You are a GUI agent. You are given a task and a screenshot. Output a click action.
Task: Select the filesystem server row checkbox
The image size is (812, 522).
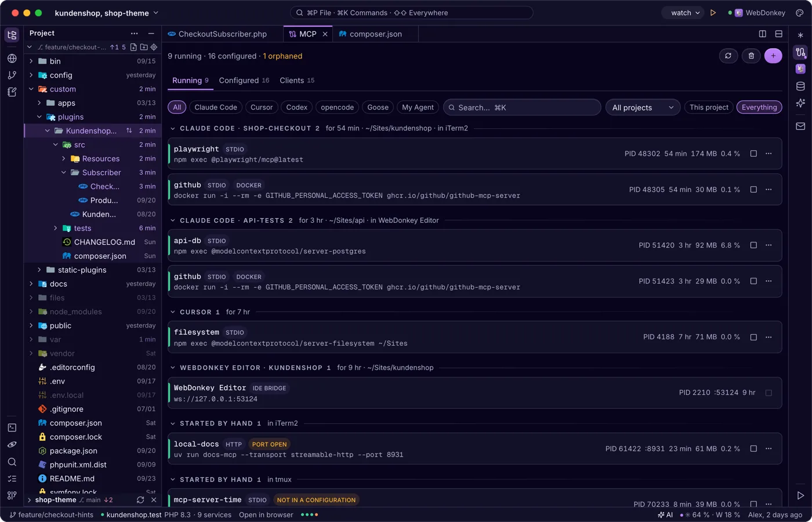point(753,337)
